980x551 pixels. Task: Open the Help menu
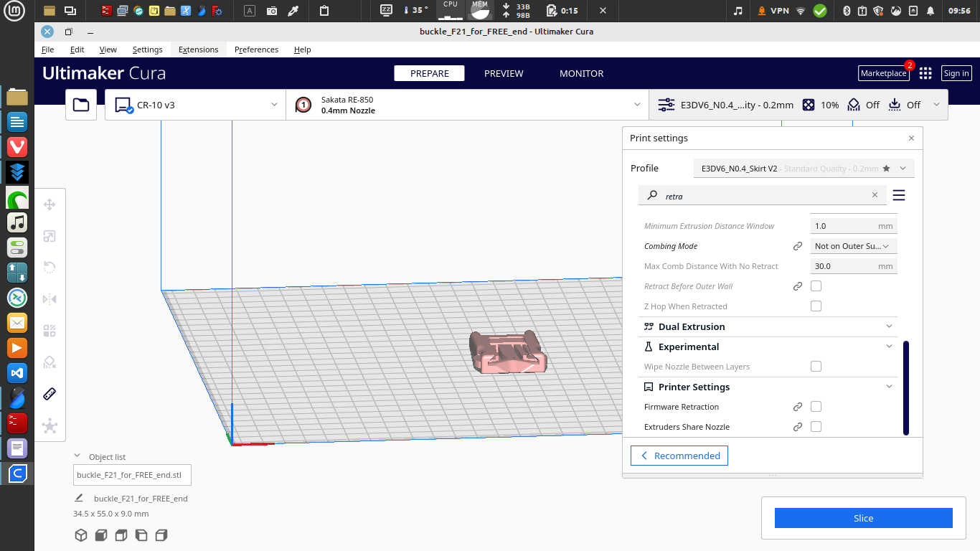pos(302,50)
